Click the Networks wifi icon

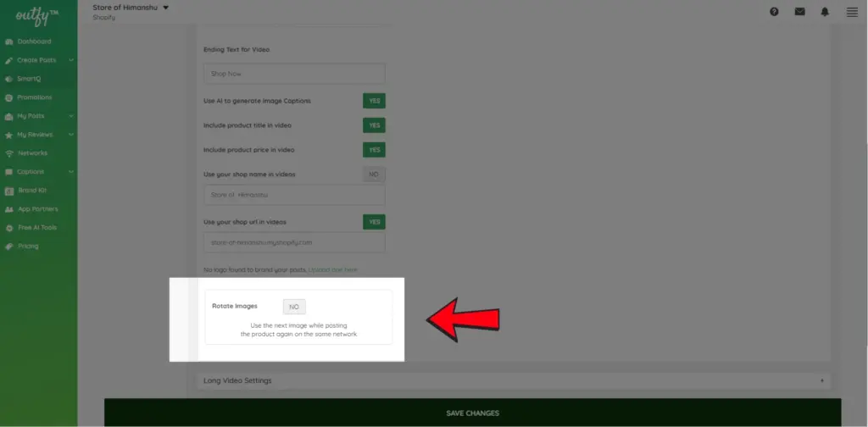coord(9,153)
